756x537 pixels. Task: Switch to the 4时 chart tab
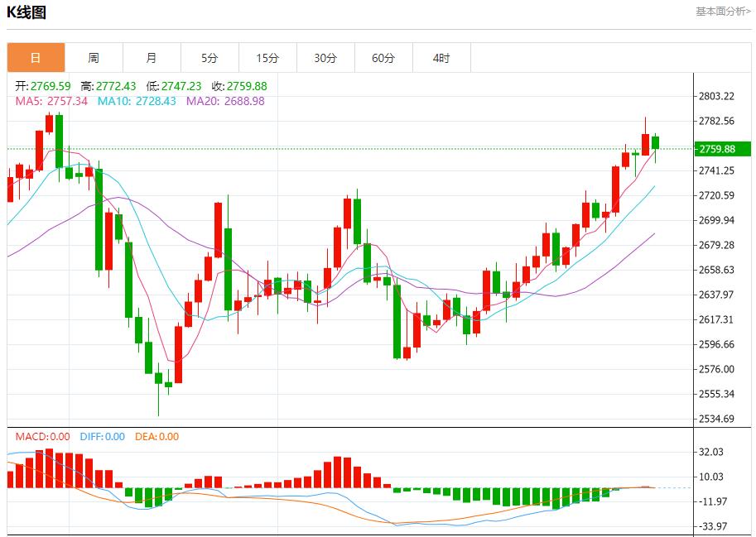coord(441,58)
